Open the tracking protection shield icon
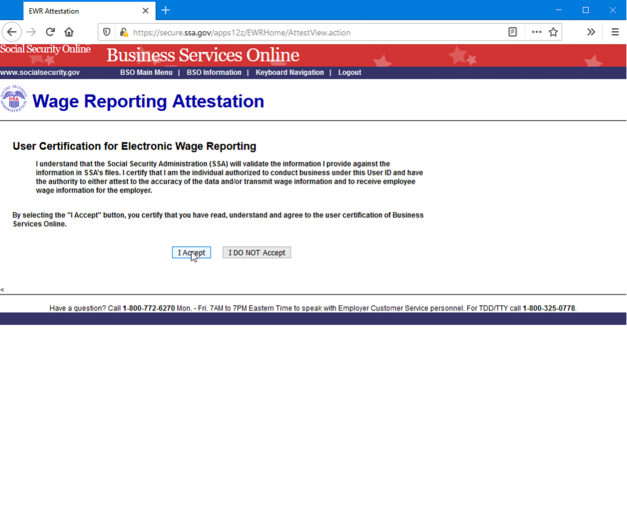Image resolution: width=627 pixels, height=510 pixels. pyautogui.click(x=107, y=32)
